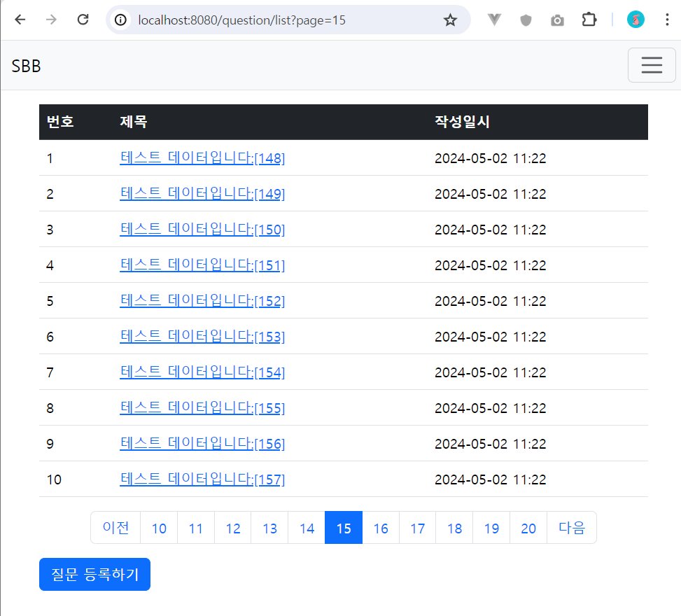Go to page 19 in pagination
Screen dimensions: 681x616
(x=491, y=527)
